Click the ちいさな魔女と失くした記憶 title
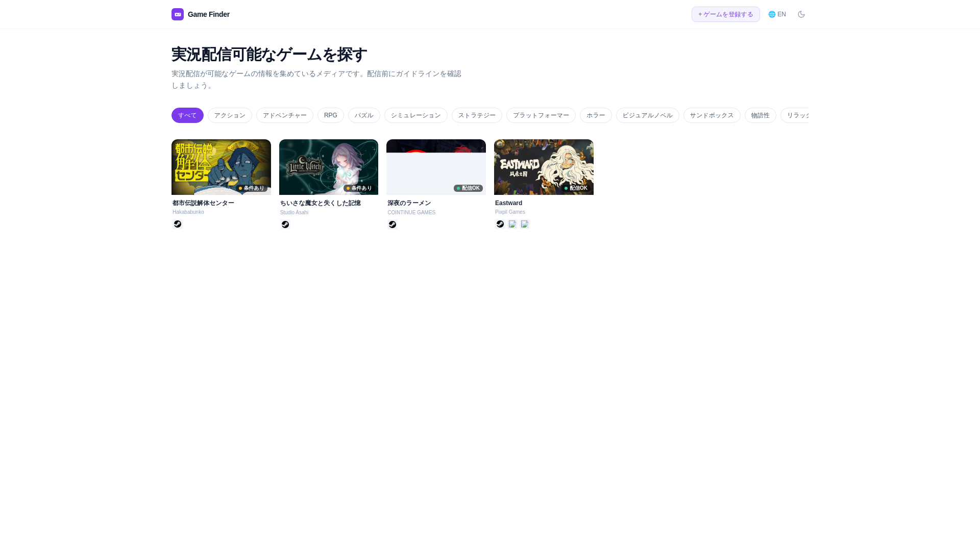Viewport: 980px width, 551px height. coord(320,203)
